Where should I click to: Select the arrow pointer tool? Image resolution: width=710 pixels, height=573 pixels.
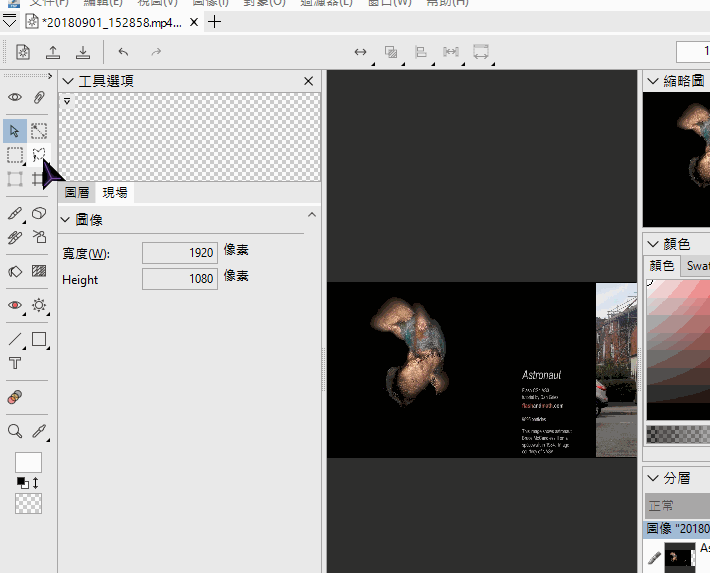coord(15,130)
